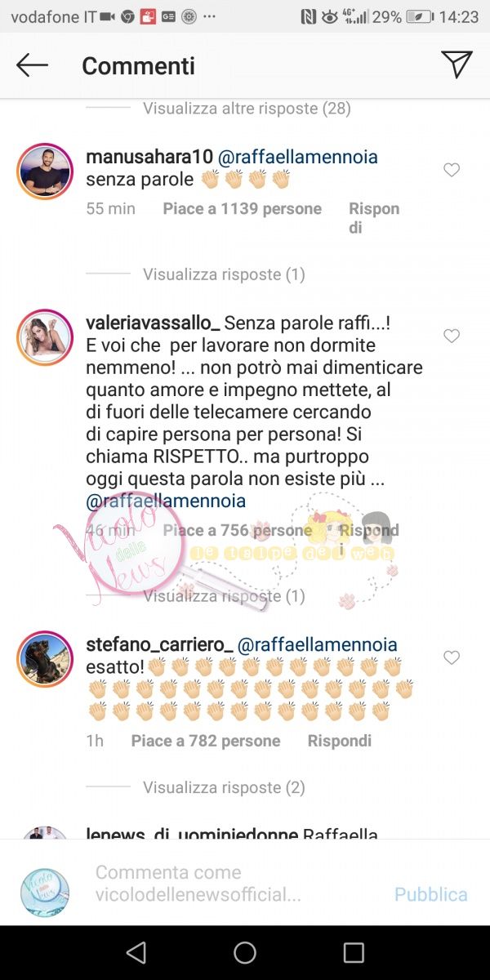Like manusahara10's comment with heart icon
The image size is (490, 980).
[452, 170]
